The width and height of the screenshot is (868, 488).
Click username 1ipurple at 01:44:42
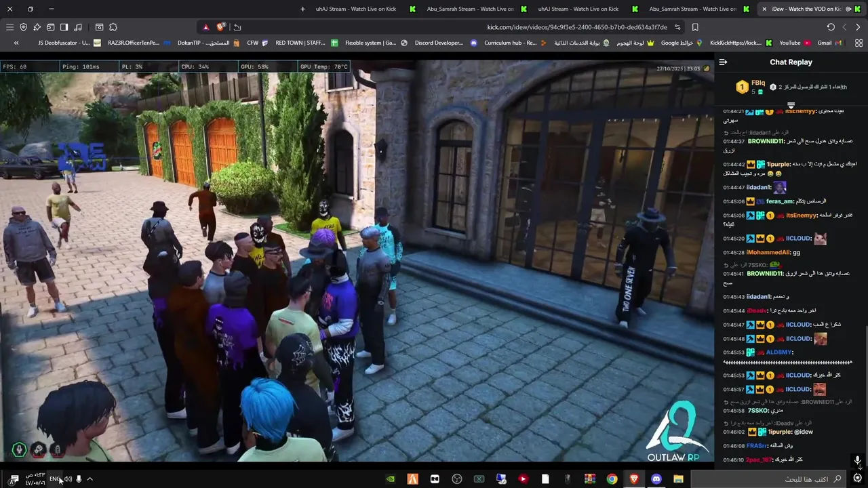tap(779, 164)
